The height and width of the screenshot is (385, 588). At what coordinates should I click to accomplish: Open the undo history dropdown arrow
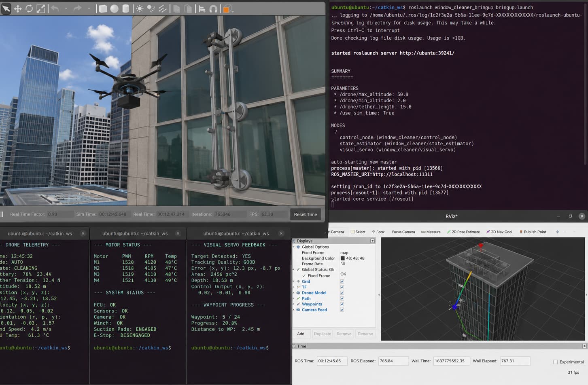[x=66, y=8]
